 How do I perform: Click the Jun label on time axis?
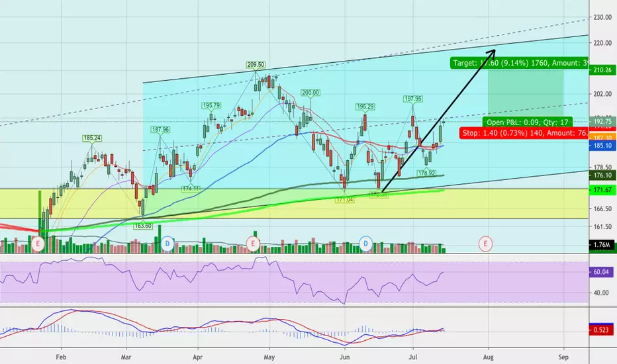tap(345, 357)
